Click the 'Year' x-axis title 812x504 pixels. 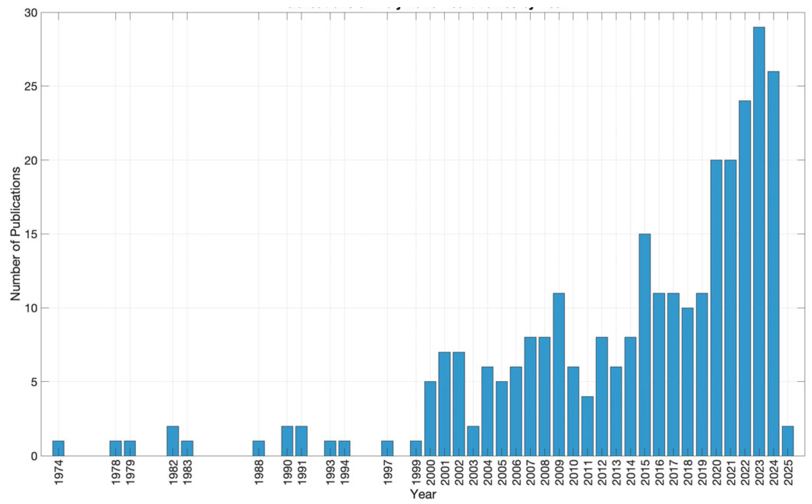(423, 495)
